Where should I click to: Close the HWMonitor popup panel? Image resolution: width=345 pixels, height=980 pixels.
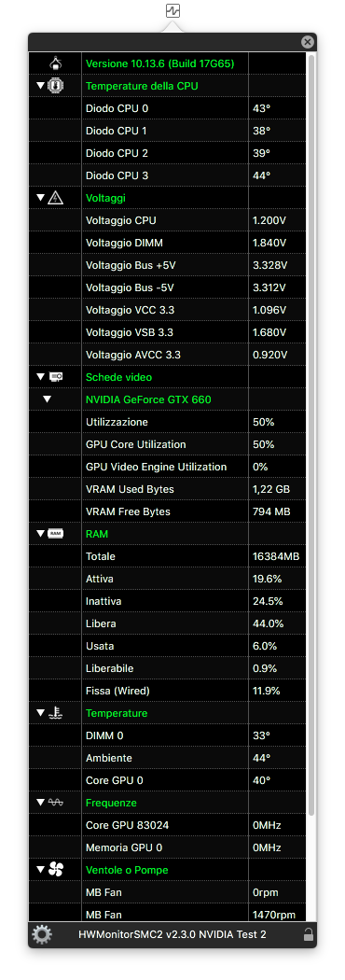tap(307, 42)
